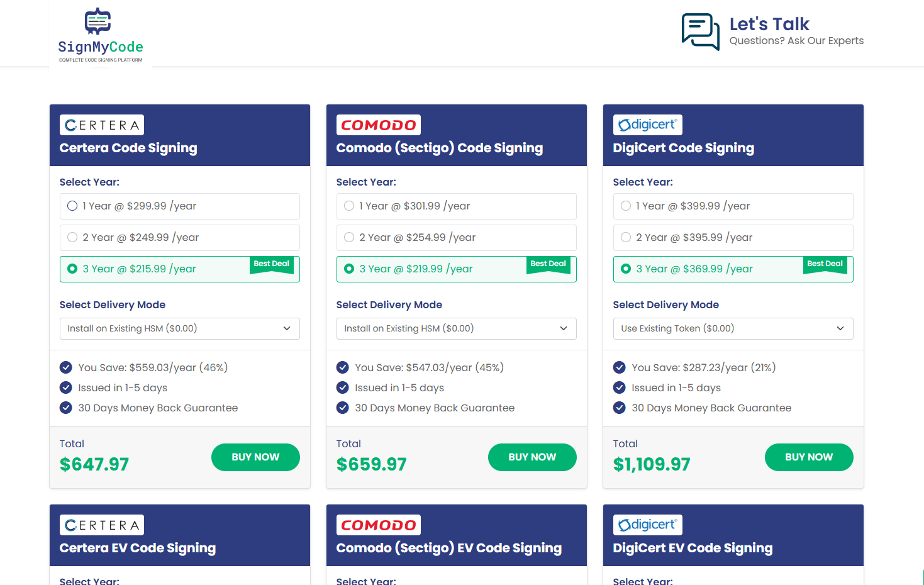Click the Certera logo in the Code Signing card

(102, 125)
